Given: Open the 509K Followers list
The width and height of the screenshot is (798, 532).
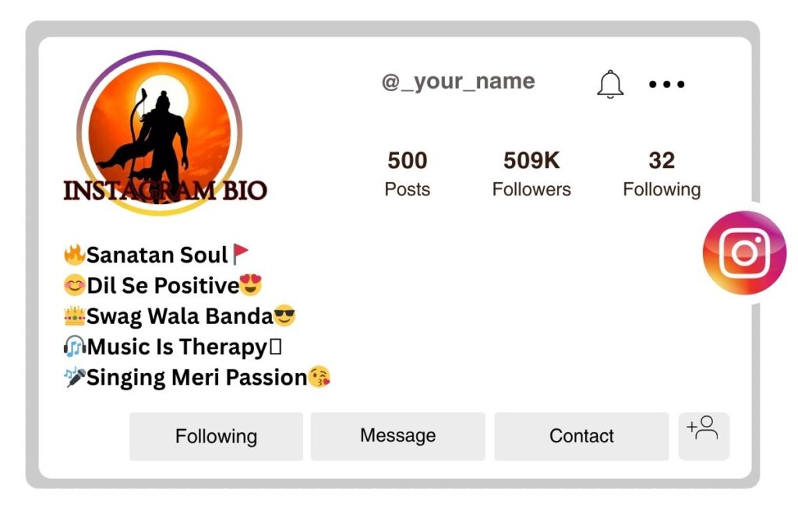Looking at the screenshot, I should 531,174.
